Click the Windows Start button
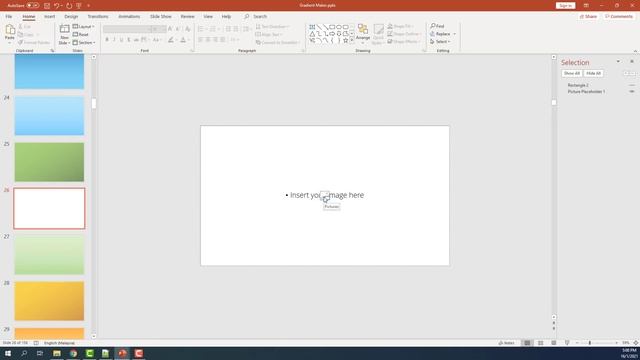The image size is (640, 360). pyautogui.click(x=8, y=353)
